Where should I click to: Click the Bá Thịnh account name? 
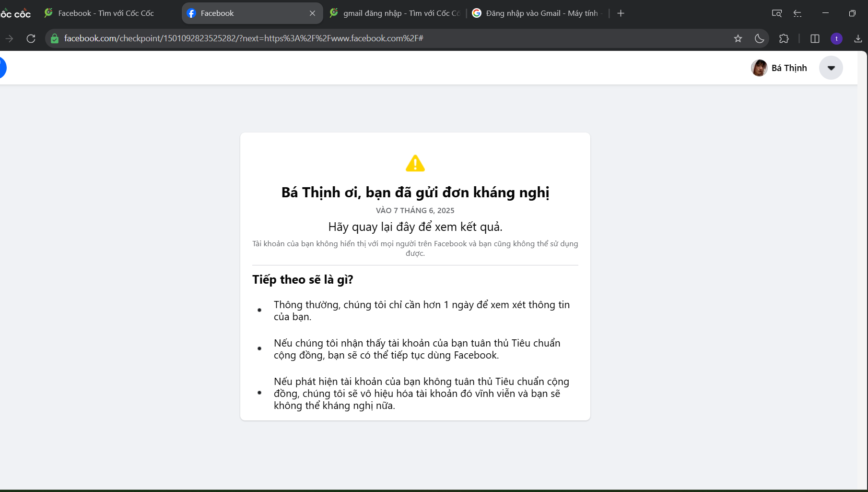tap(789, 68)
